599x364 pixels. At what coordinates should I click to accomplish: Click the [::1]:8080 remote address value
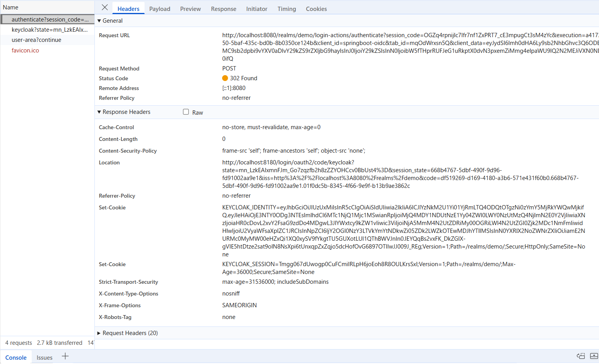(x=234, y=88)
